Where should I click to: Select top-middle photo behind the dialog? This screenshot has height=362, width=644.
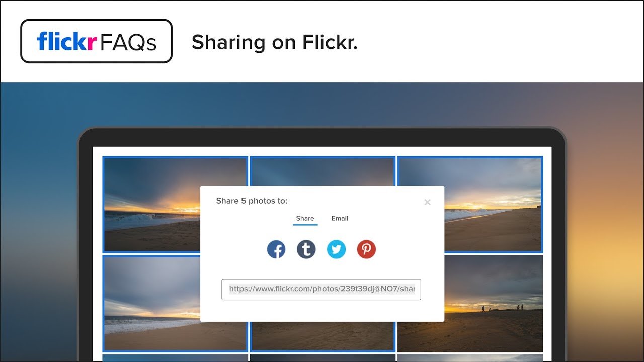click(x=322, y=171)
